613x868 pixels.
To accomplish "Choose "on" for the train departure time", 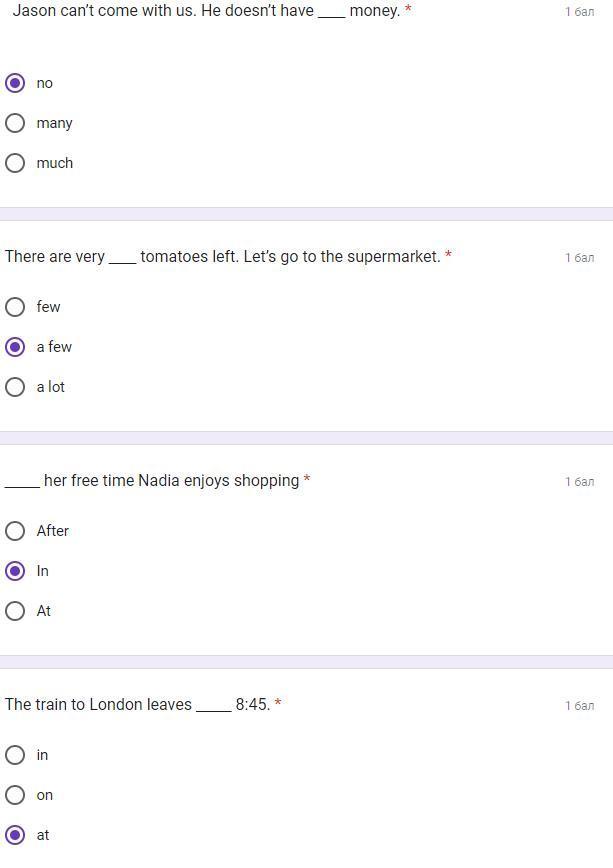I will tap(15, 795).
